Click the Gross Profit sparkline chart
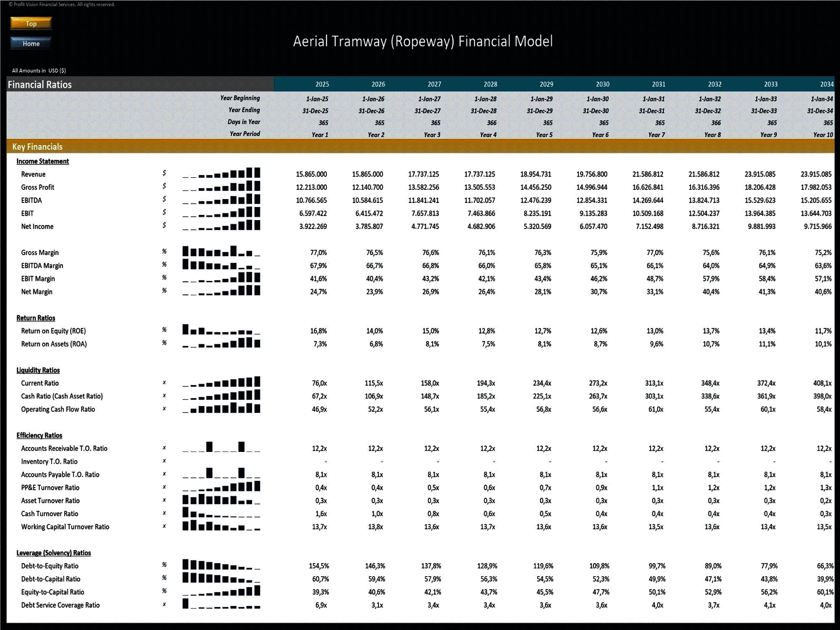 (221, 186)
